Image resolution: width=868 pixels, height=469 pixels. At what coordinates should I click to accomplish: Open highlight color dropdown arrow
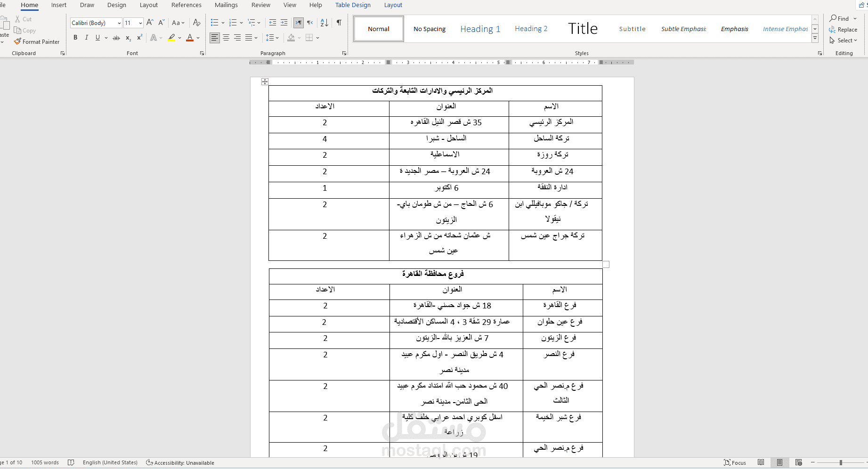click(x=180, y=38)
